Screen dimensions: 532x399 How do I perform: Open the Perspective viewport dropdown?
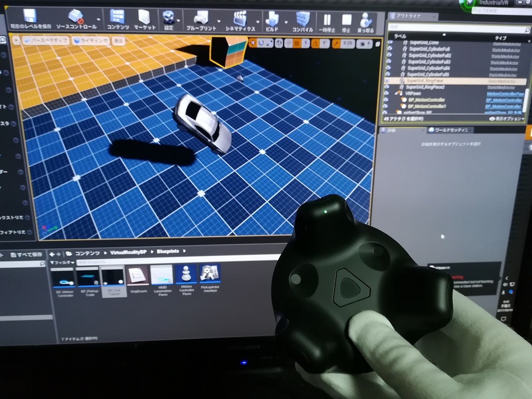click(x=46, y=41)
